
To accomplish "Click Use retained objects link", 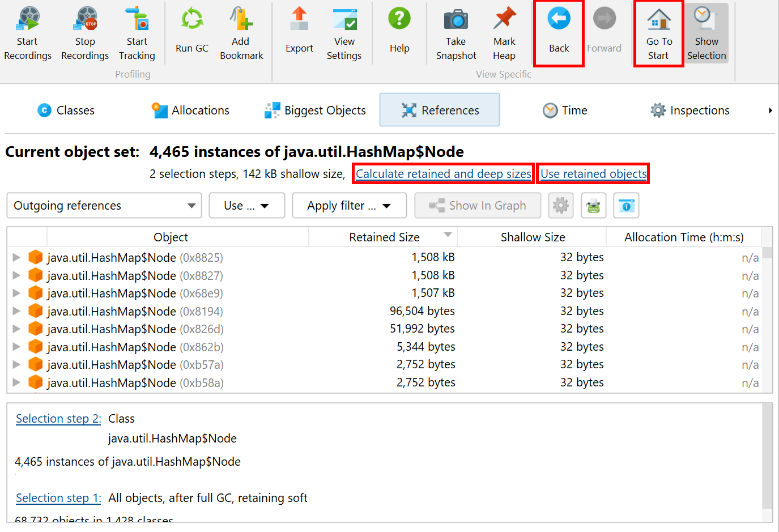I will (x=593, y=174).
